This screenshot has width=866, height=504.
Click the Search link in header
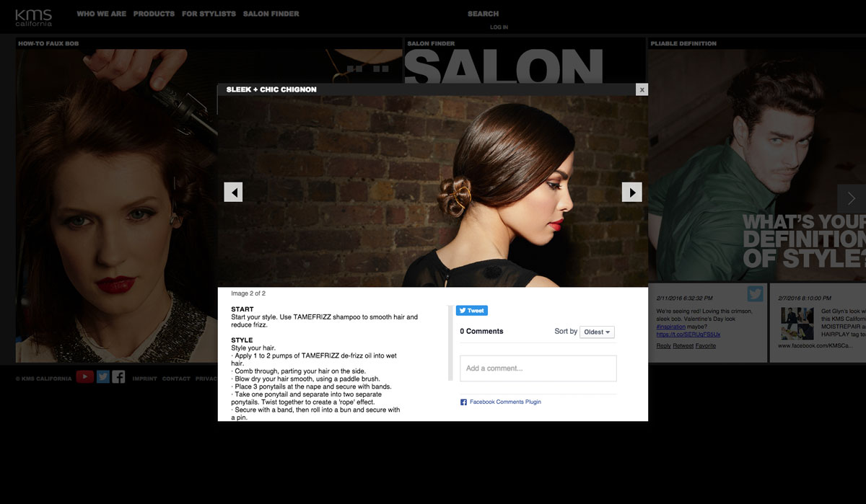click(483, 14)
